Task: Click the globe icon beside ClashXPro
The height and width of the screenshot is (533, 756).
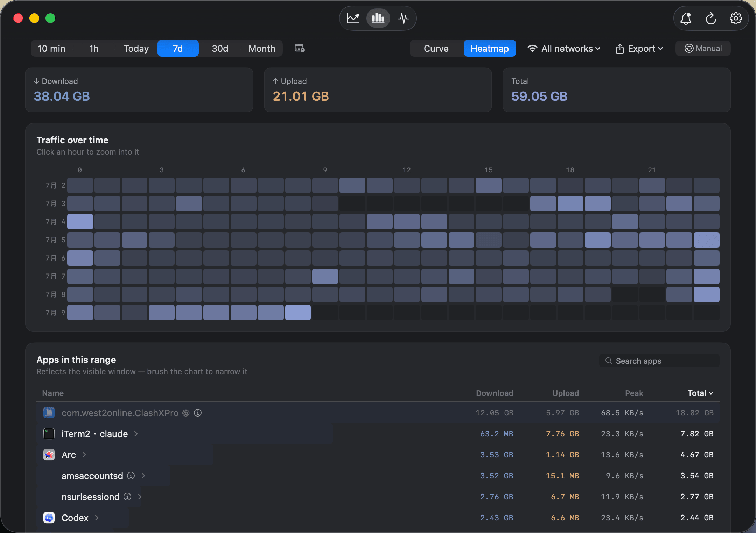Action: (x=186, y=413)
